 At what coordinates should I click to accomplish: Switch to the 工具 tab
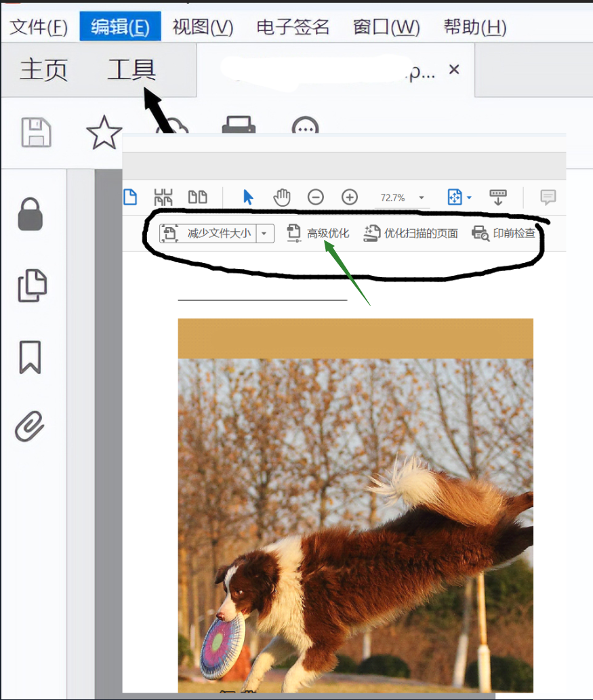point(131,70)
